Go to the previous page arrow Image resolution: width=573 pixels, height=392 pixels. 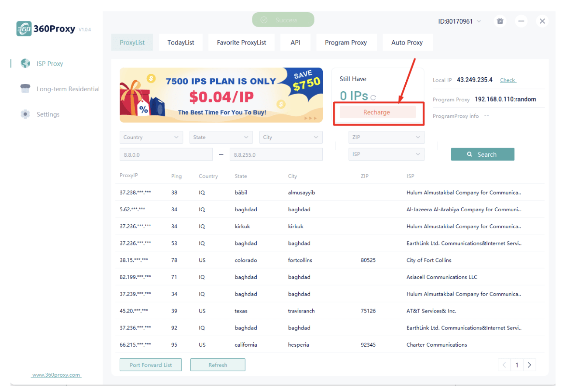(x=504, y=365)
